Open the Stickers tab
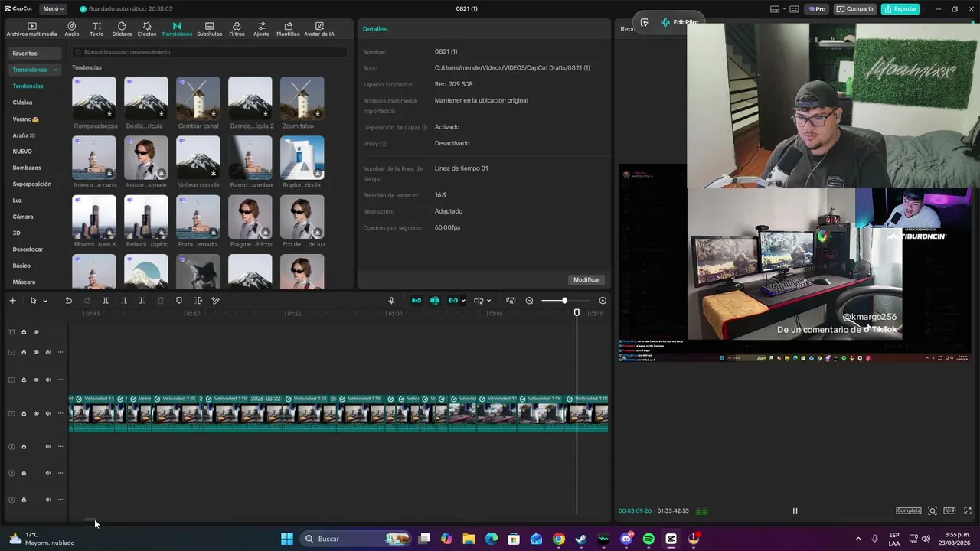 [122, 29]
